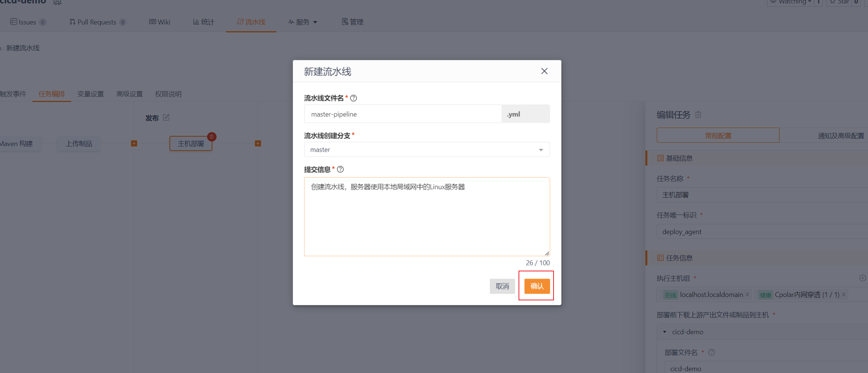Click the plus icon after 上传制品

(134, 143)
